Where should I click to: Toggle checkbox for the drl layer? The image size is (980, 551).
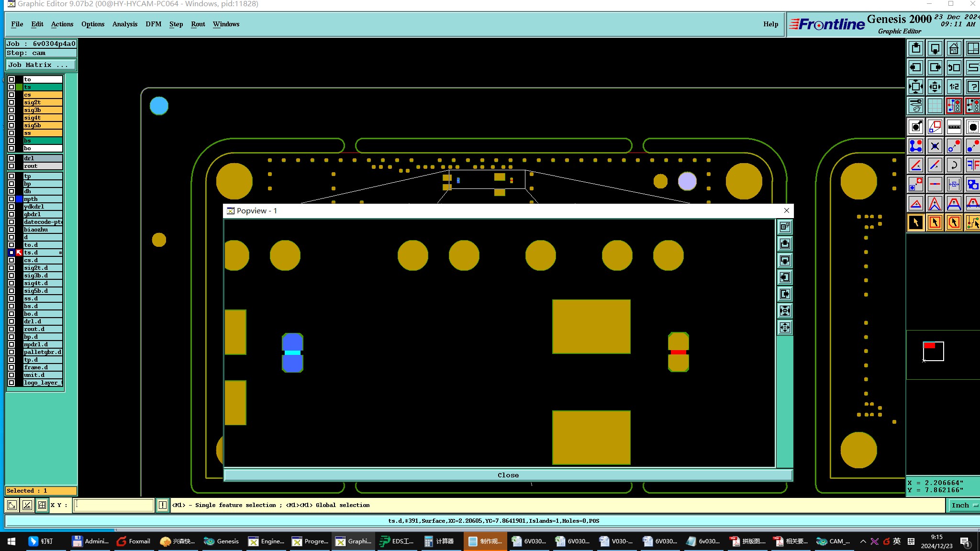click(11, 158)
